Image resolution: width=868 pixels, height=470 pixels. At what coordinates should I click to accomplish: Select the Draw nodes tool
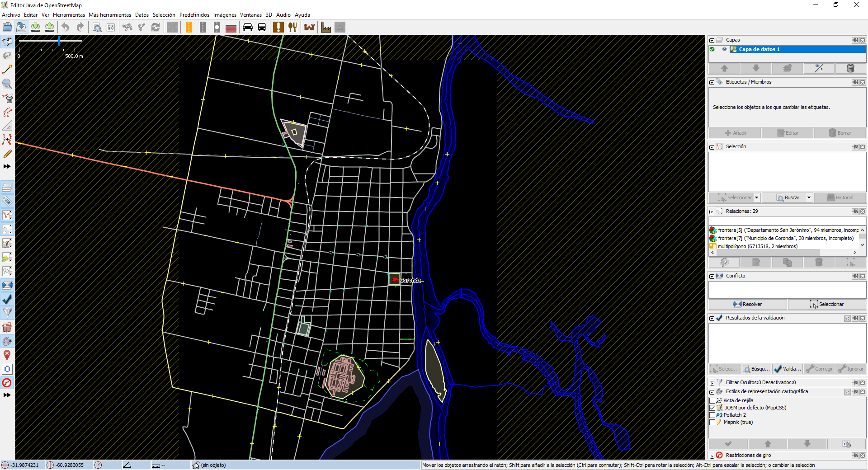tap(7, 70)
